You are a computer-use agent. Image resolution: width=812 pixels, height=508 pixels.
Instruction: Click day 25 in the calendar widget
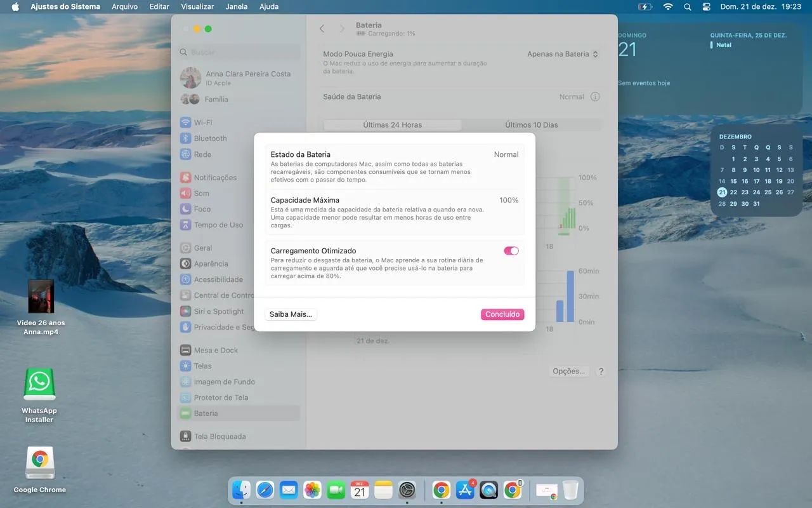click(x=768, y=192)
